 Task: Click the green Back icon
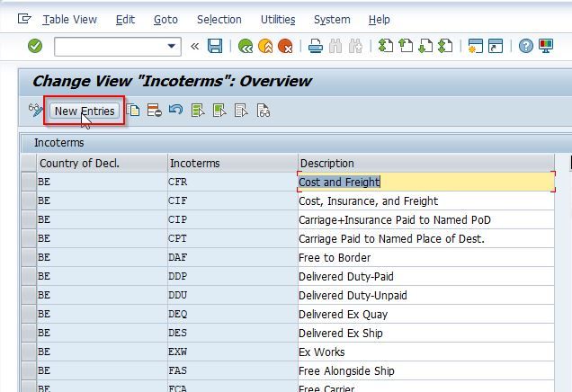click(246, 46)
